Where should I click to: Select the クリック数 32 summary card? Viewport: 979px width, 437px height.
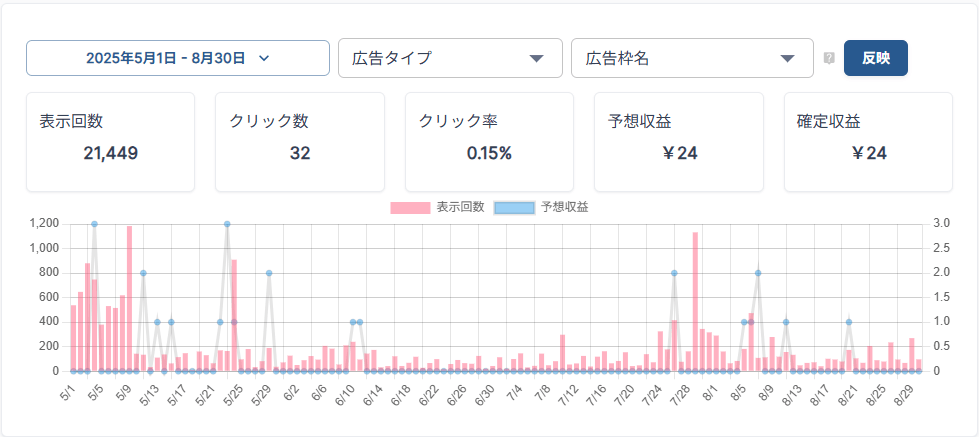tap(300, 141)
